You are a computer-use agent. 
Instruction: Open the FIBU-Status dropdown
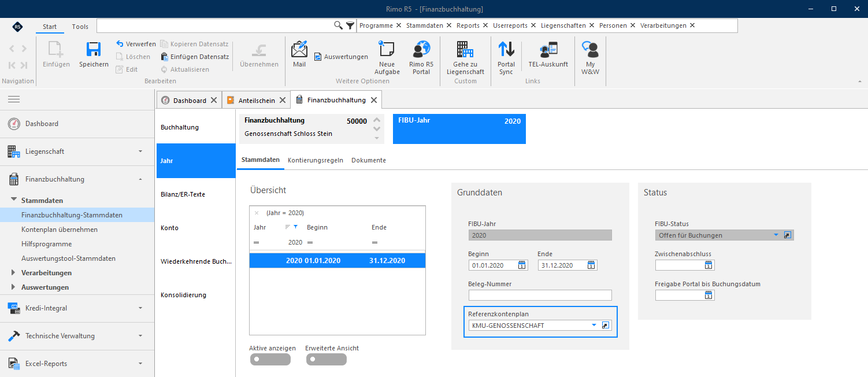click(776, 235)
